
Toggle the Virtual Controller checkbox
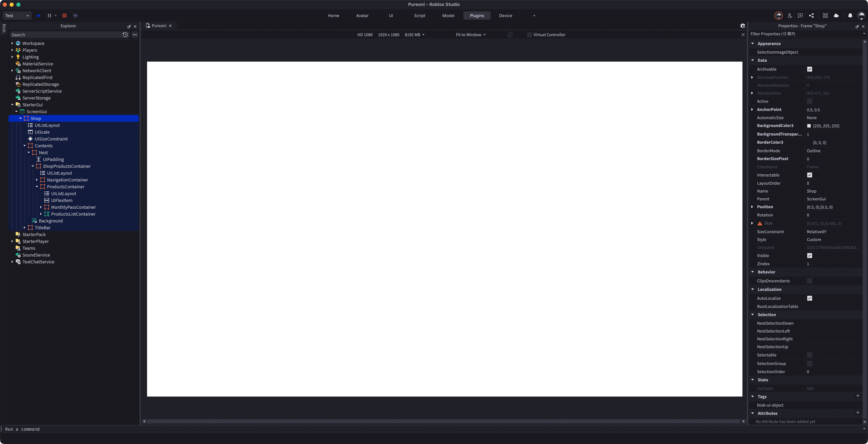point(529,35)
